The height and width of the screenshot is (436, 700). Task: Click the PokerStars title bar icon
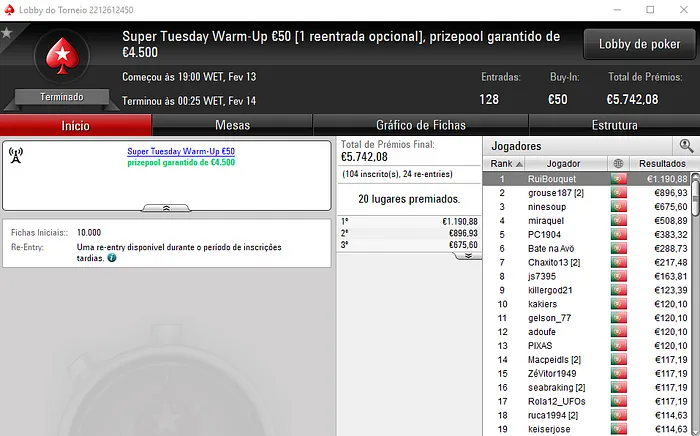tap(9, 10)
